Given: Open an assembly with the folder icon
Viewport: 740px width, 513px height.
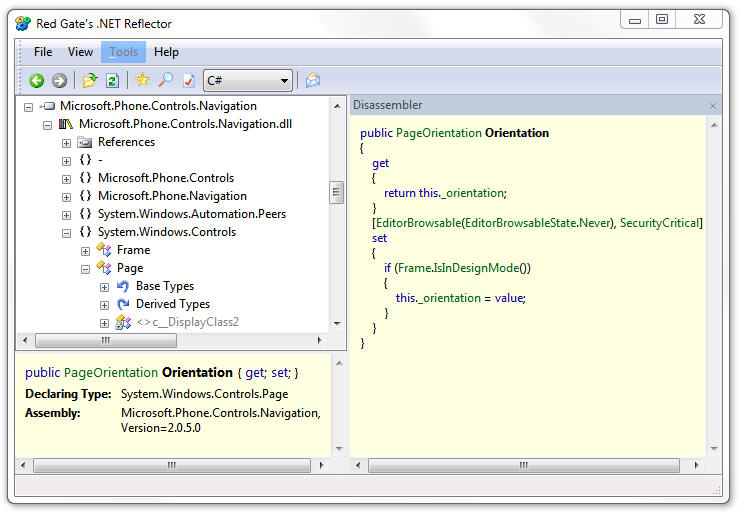Looking at the screenshot, I should (x=90, y=80).
